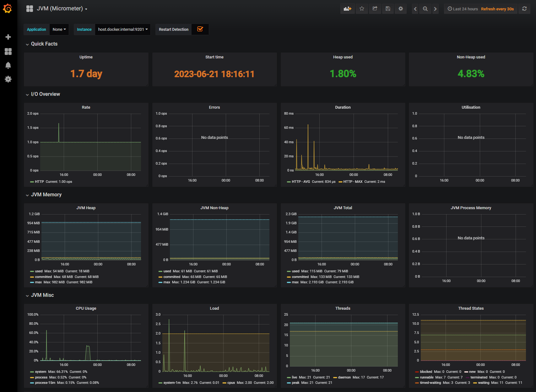The image size is (536, 392).
Task: Open the Configuration gear in sidebar
Action: pos(8,79)
